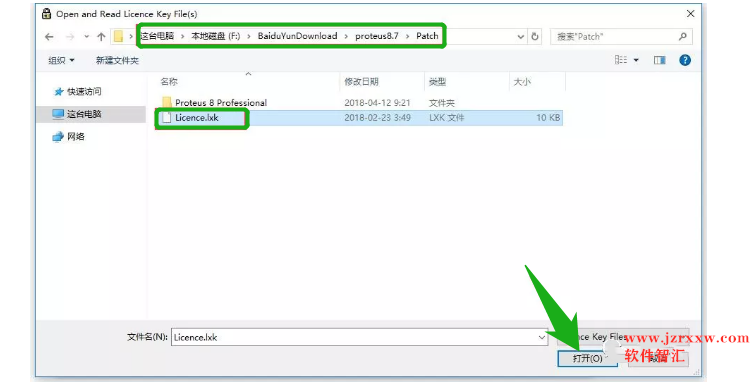Toggle the preview pane icon
This screenshot has height=389, width=753.
pos(659,60)
